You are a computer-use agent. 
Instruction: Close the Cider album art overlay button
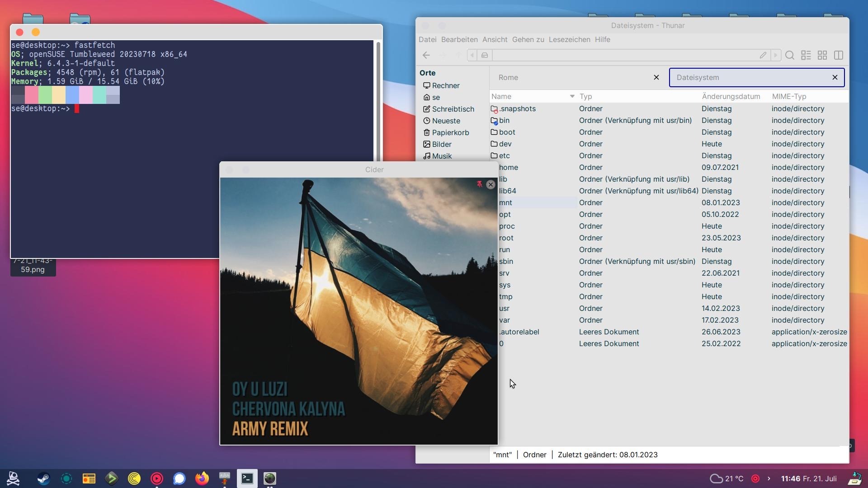pyautogui.click(x=491, y=184)
